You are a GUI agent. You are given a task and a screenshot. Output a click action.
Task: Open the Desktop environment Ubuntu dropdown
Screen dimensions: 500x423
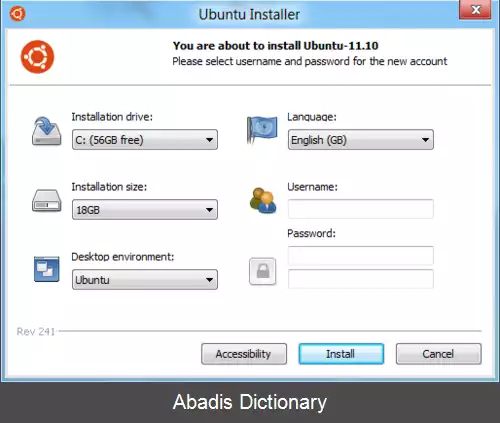(145, 280)
